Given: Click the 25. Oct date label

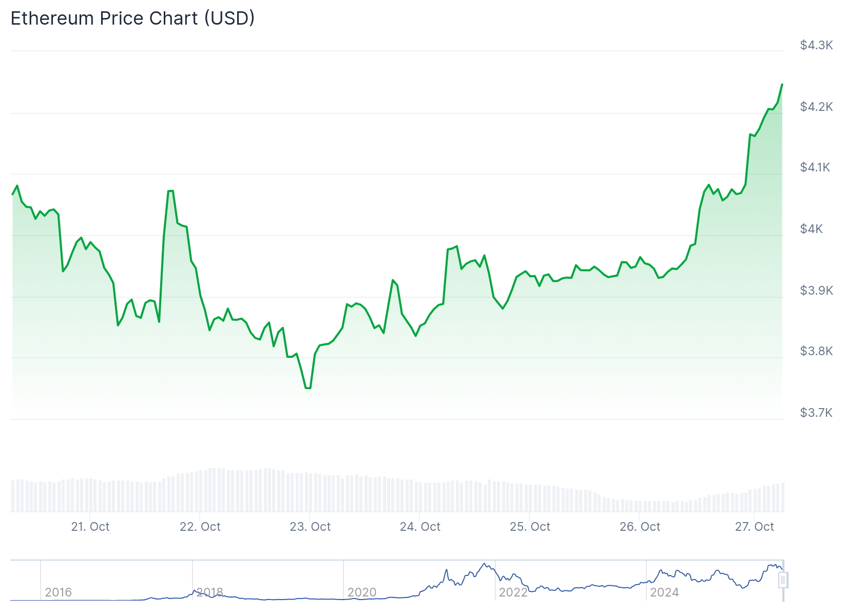Looking at the screenshot, I should tap(530, 527).
